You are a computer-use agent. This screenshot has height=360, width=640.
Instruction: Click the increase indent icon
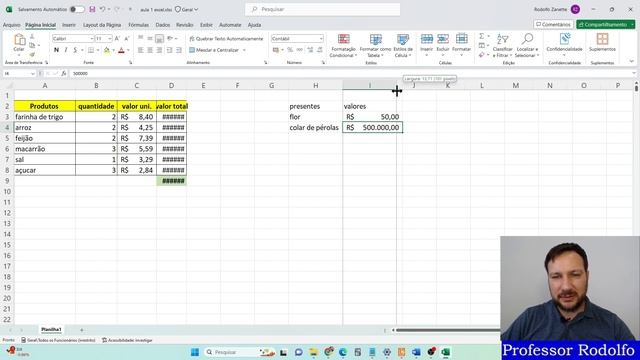(179, 50)
